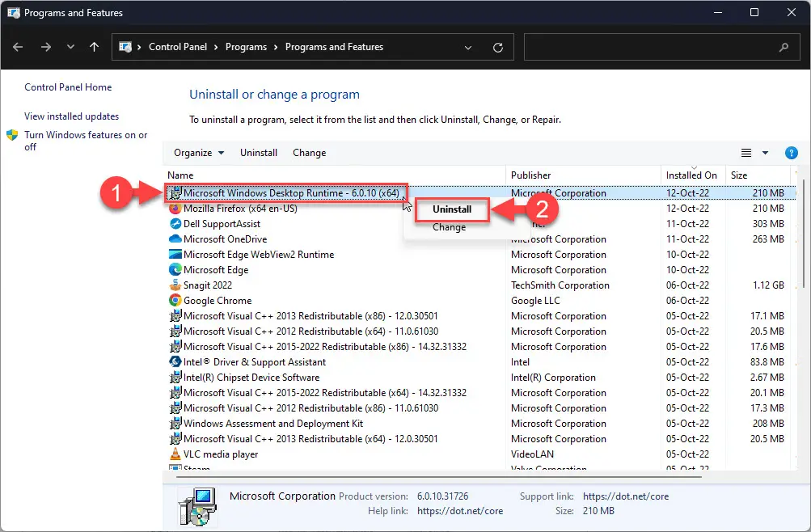Select the Microsoft OneDrive cloud icon

[x=175, y=239]
